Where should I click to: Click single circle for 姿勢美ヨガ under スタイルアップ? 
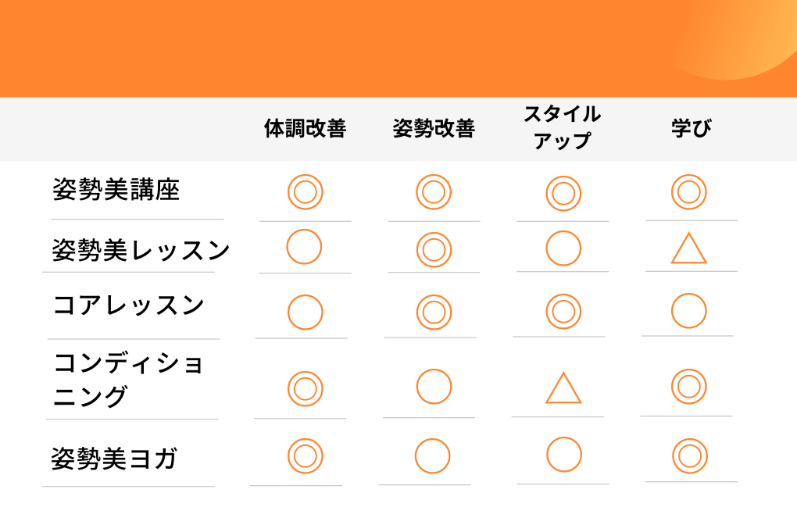563,454
